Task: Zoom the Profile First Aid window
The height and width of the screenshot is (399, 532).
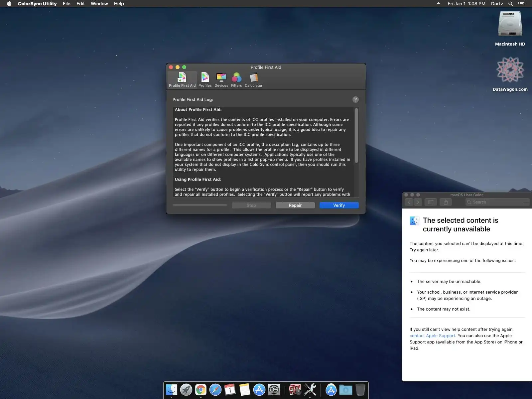Action: (184, 67)
